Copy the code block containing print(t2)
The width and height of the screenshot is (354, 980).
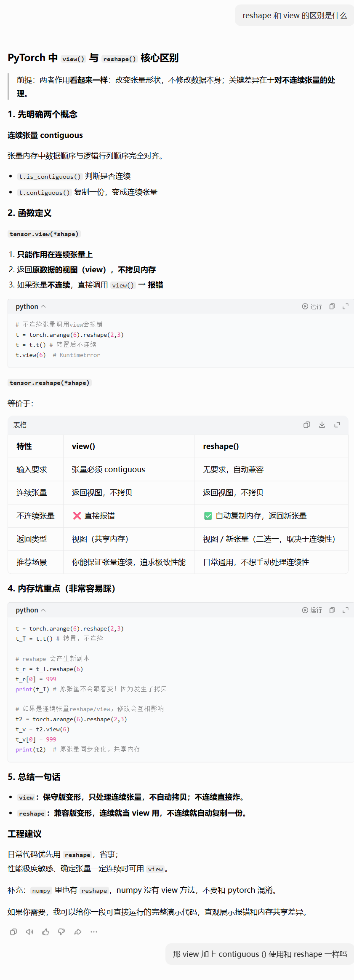(x=332, y=610)
